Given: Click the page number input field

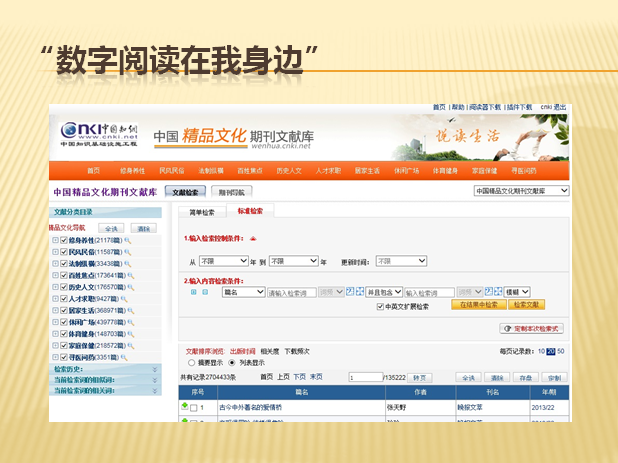Looking at the screenshot, I should 364,378.
